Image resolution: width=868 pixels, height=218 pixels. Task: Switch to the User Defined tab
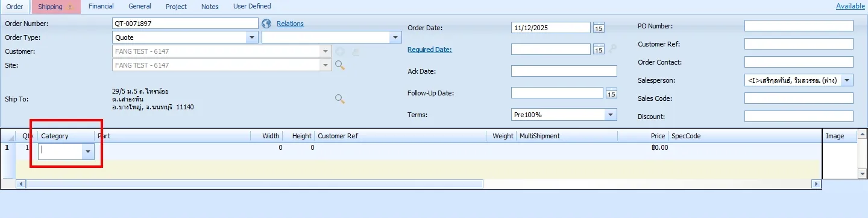pyautogui.click(x=252, y=6)
